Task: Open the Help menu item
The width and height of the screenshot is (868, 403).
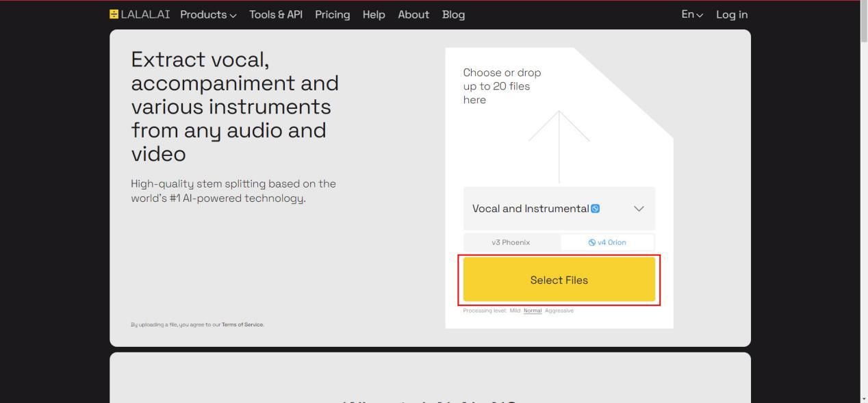Action: 374,14
